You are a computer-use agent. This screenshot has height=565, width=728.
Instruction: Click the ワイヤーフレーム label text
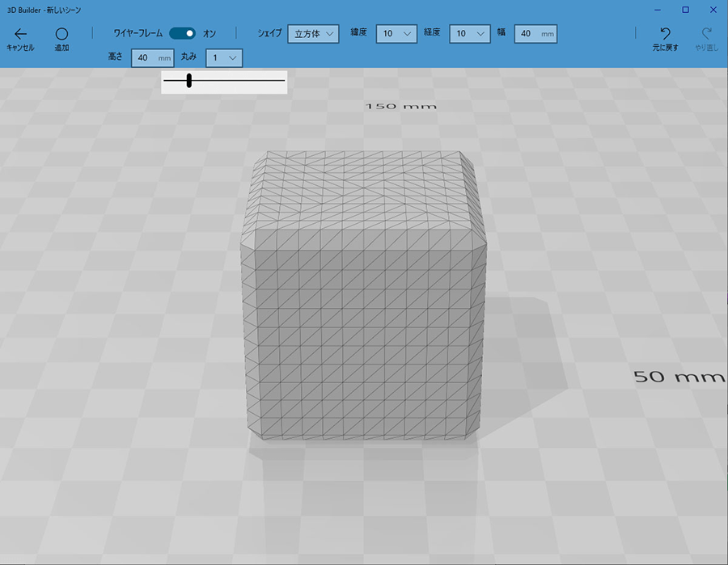pos(138,33)
